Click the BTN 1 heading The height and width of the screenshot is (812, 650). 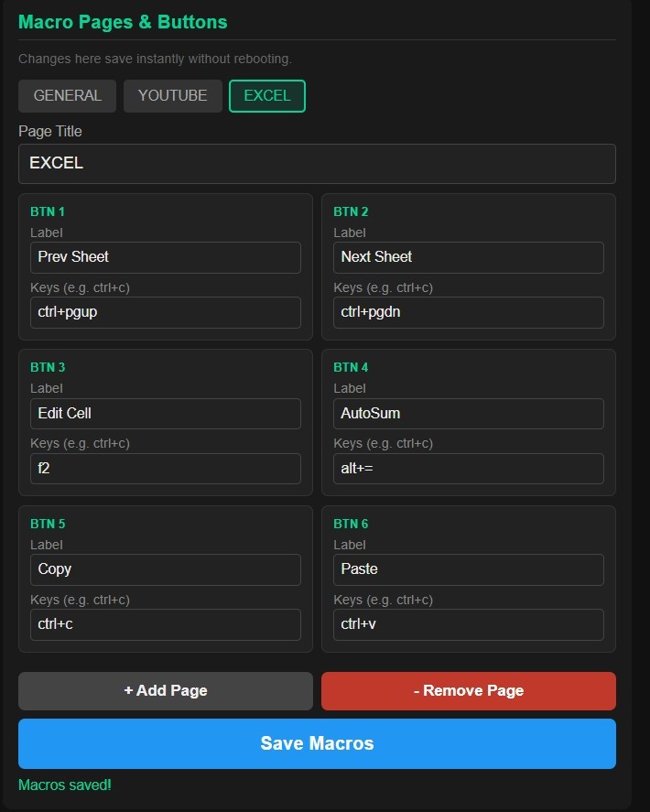[47, 211]
